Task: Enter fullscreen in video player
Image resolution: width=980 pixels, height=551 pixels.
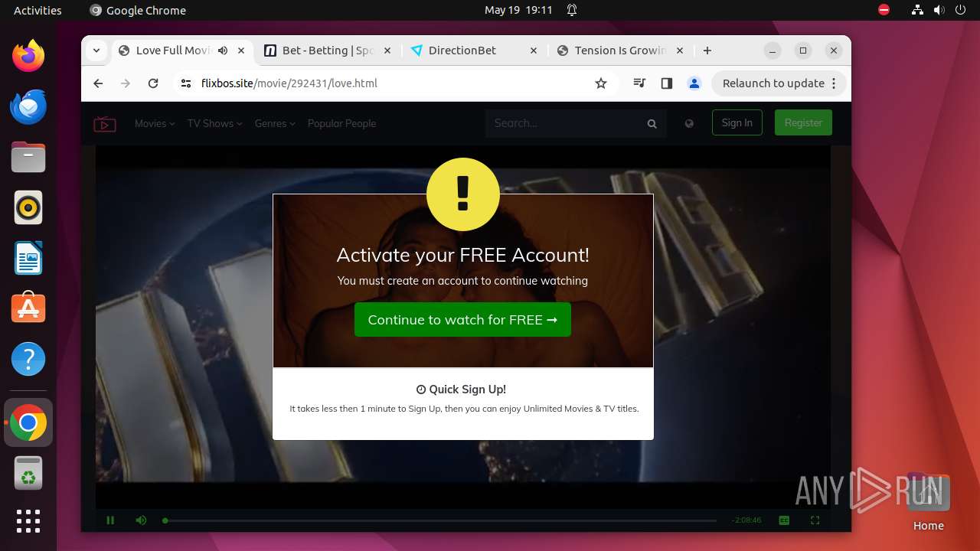Action: click(815, 520)
